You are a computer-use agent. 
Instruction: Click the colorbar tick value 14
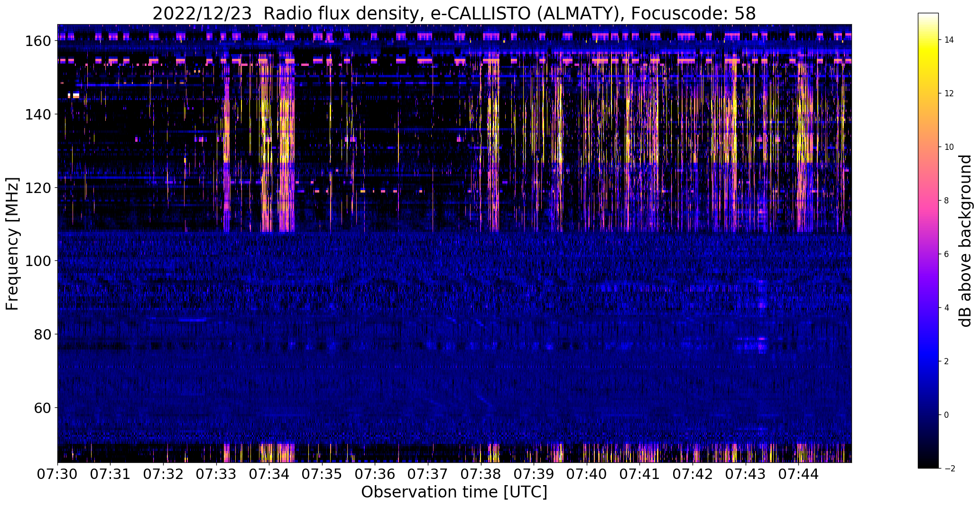click(x=949, y=40)
